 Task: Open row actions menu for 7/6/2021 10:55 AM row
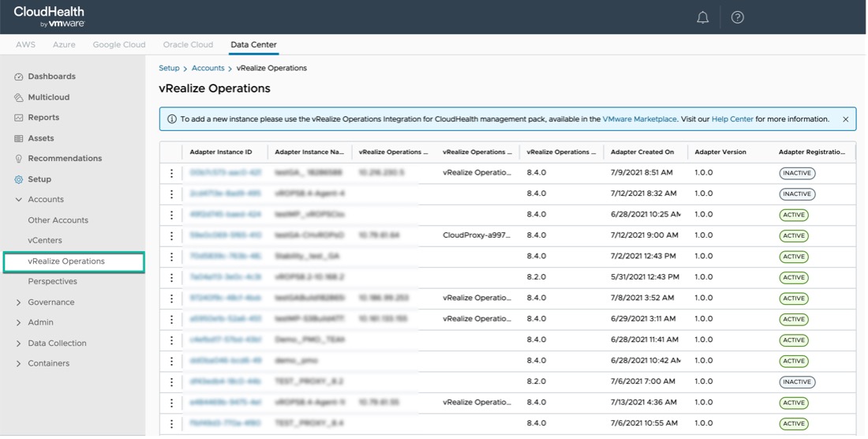coord(171,423)
